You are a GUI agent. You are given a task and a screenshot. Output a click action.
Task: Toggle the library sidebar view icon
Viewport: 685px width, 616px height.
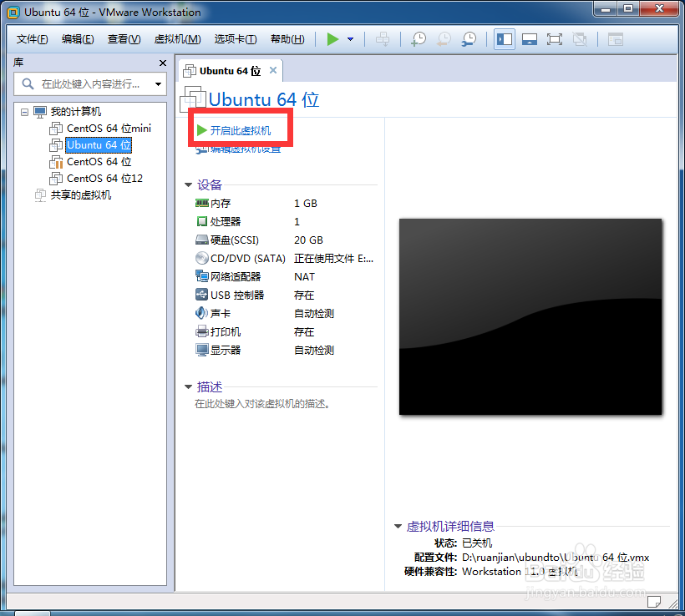pos(505,39)
